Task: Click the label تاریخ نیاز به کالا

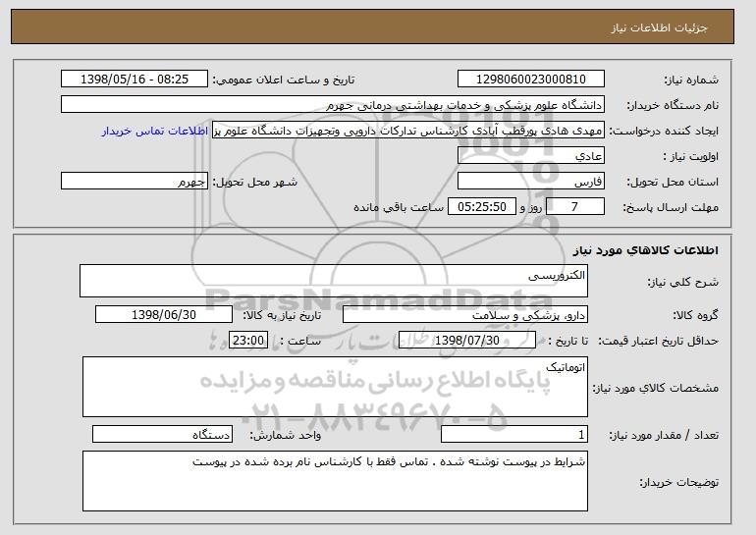Action: [x=282, y=315]
